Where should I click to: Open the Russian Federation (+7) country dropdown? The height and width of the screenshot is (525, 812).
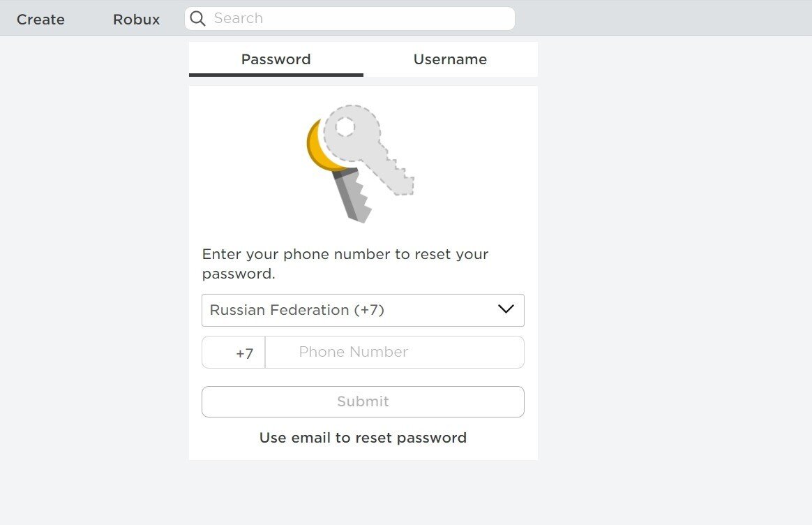click(349, 310)
